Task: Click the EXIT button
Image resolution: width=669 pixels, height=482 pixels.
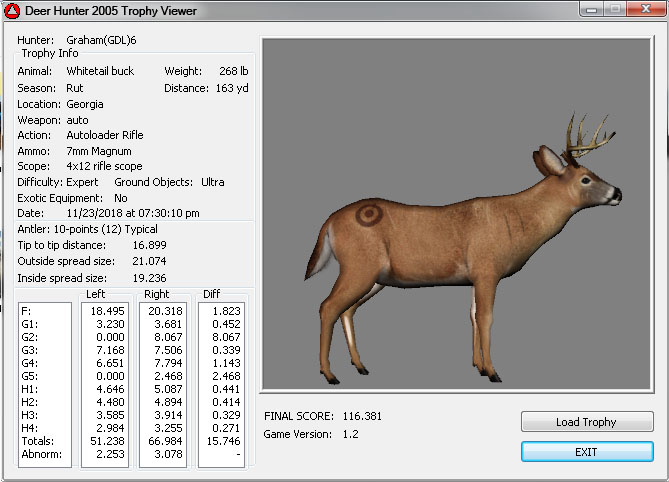Action: pyautogui.click(x=586, y=452)
